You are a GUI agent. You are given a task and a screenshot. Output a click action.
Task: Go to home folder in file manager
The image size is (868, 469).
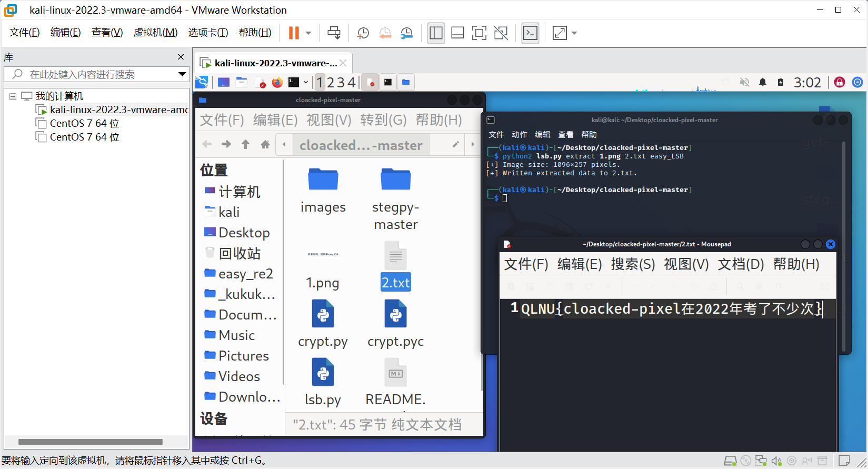pos(265,144)
